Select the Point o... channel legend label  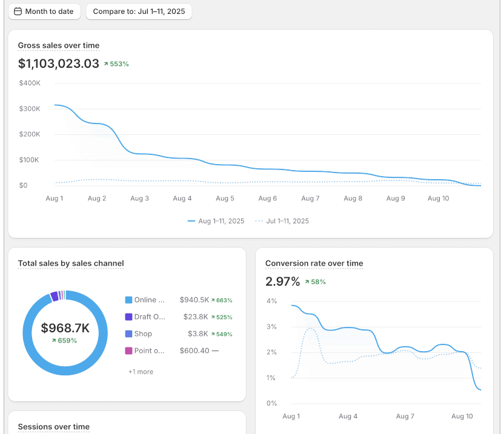tap(150, 351)
